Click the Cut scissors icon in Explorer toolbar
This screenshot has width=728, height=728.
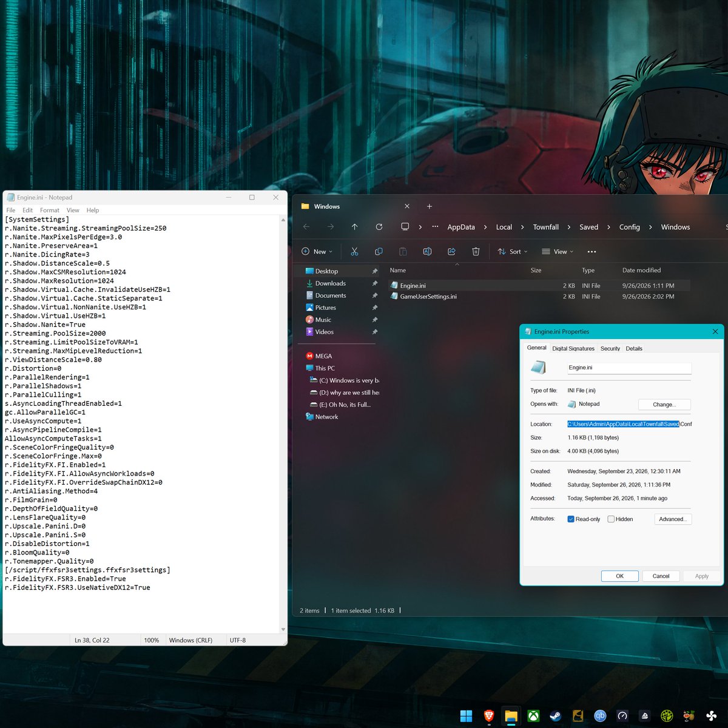(x=354, y=251)
